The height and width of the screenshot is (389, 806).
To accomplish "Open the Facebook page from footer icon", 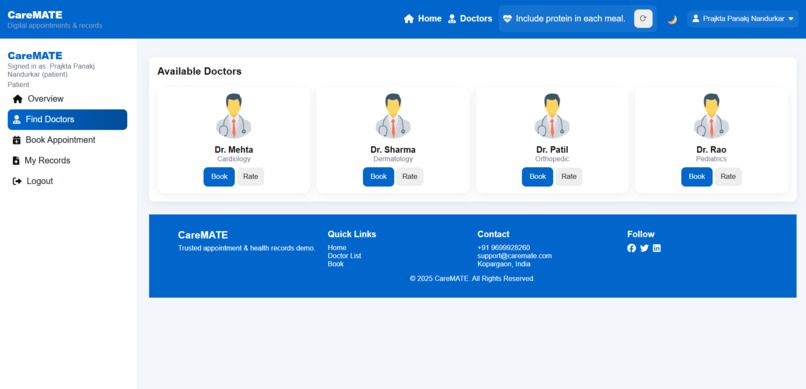I will (x=631, y=248).
